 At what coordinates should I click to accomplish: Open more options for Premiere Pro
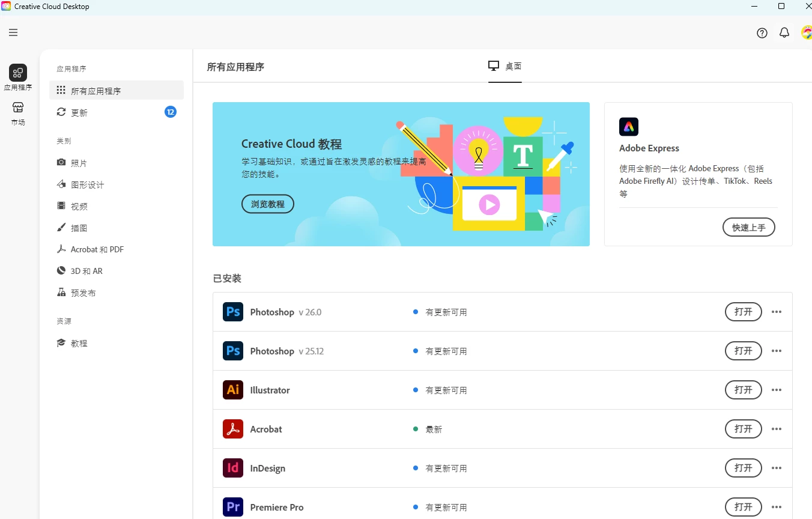tap(777, 507)
